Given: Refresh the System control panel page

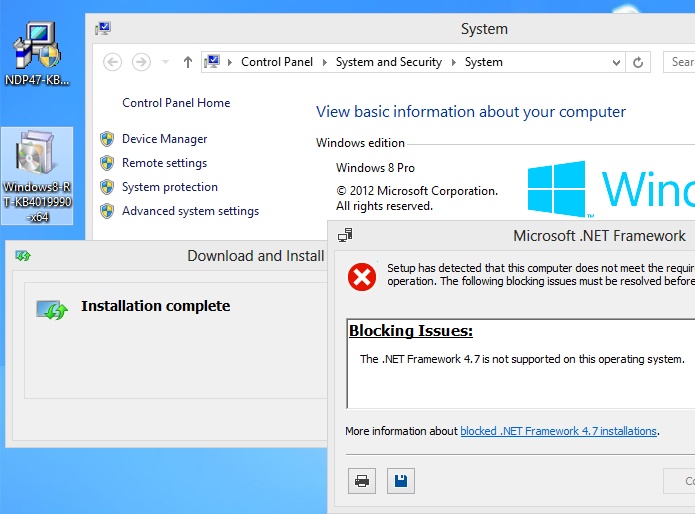Looking at the screenshot, I should 638,62.
